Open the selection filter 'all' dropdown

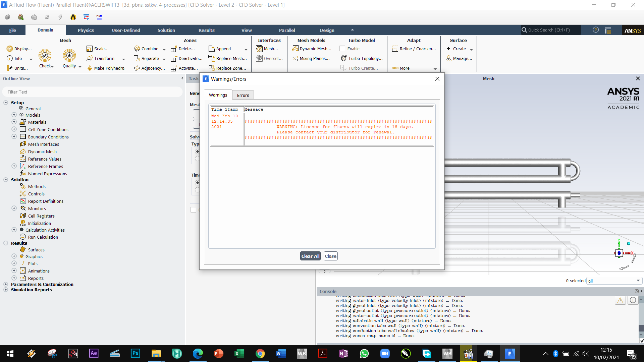pyautogui.click(x=614, y=281)
